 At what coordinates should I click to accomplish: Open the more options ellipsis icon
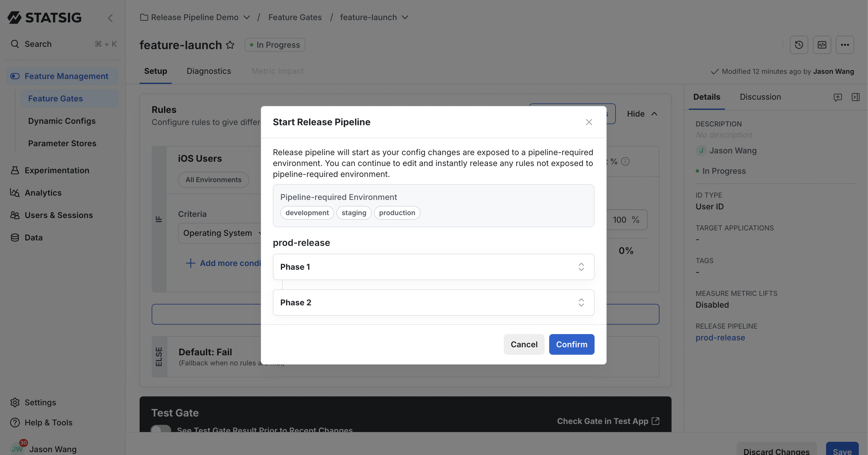tap(845, 44)
